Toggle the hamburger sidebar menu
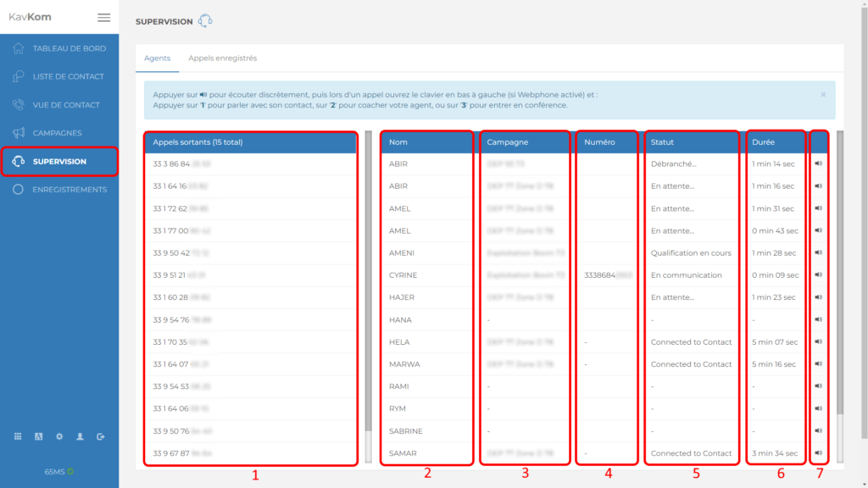Image resolution: width=868 pixels, height=488 pixels. [103, 17]
